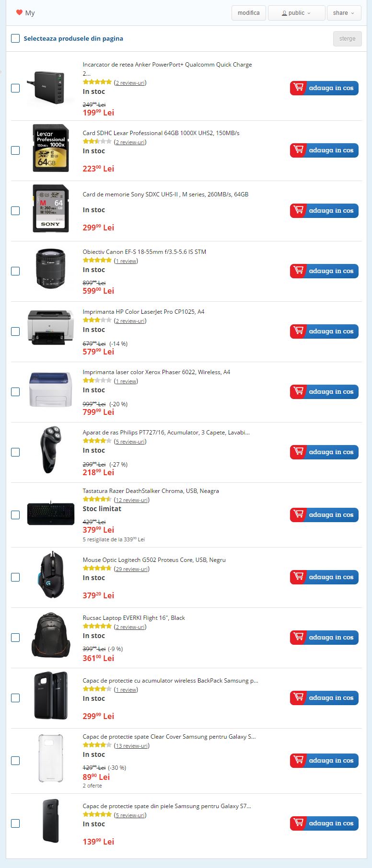Viewport: 372px width, 868px height.
Task: Click the red heart favorites icon
Action: 19,12
